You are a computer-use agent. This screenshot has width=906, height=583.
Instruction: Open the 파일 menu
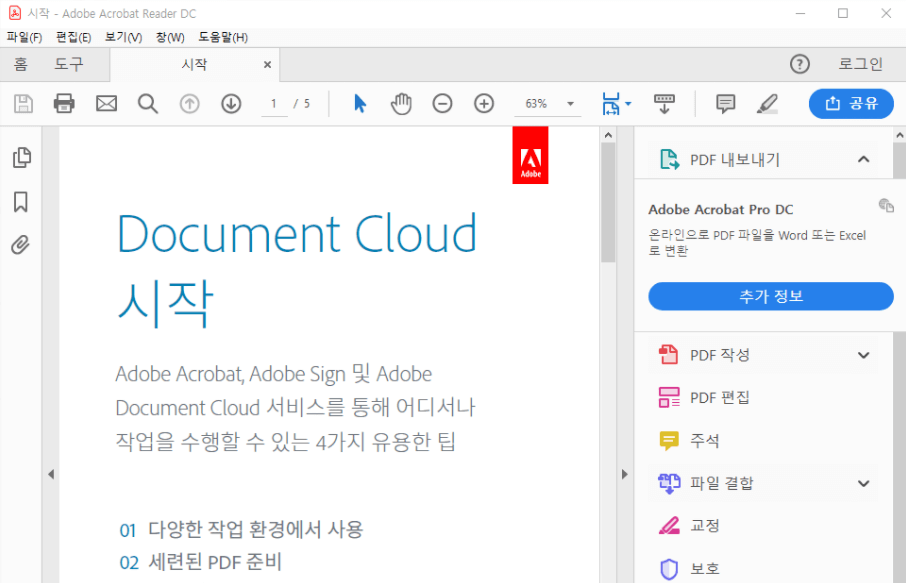pos(20,36)
